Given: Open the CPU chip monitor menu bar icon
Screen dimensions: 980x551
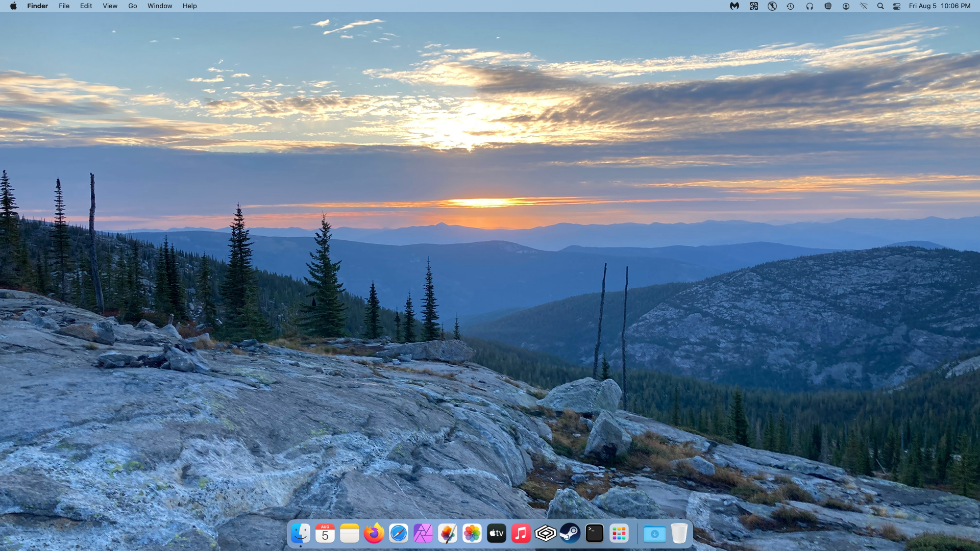Looking at the screenshot, I should (828, 6).
